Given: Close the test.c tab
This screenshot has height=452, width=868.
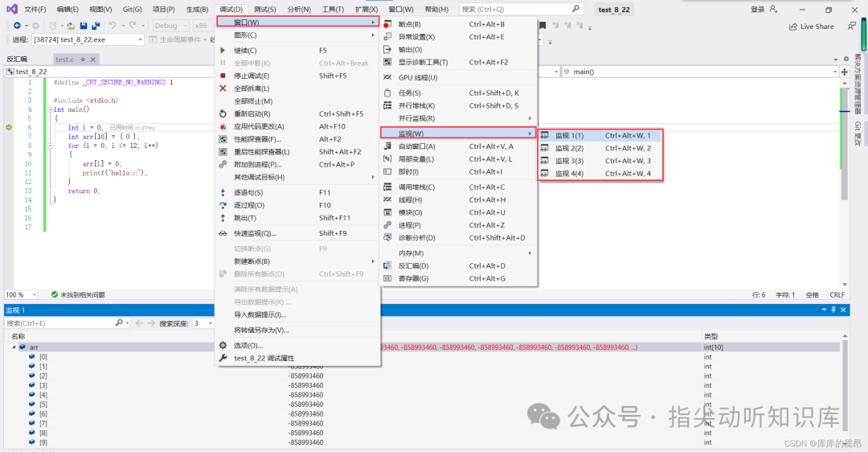Looking at the screenshot, I should pyautogui.click(x=93, y=60).
